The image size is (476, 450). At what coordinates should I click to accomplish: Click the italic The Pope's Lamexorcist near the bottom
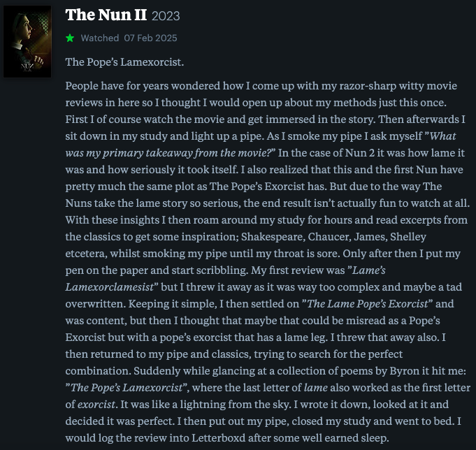(x=127, y=388)
